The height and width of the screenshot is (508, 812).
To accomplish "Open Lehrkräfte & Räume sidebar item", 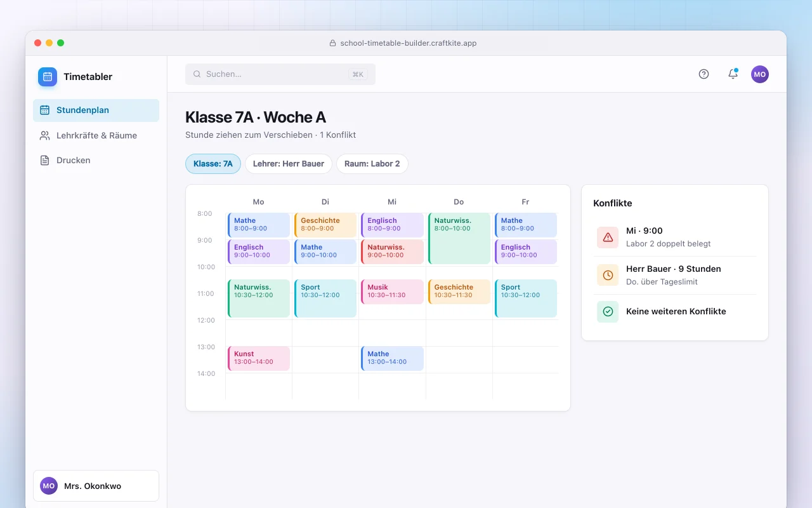I will click(96, 135).
